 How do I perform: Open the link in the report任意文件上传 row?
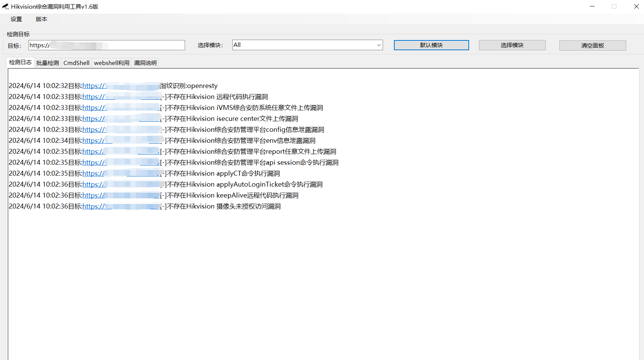click(x=121, y=152)
